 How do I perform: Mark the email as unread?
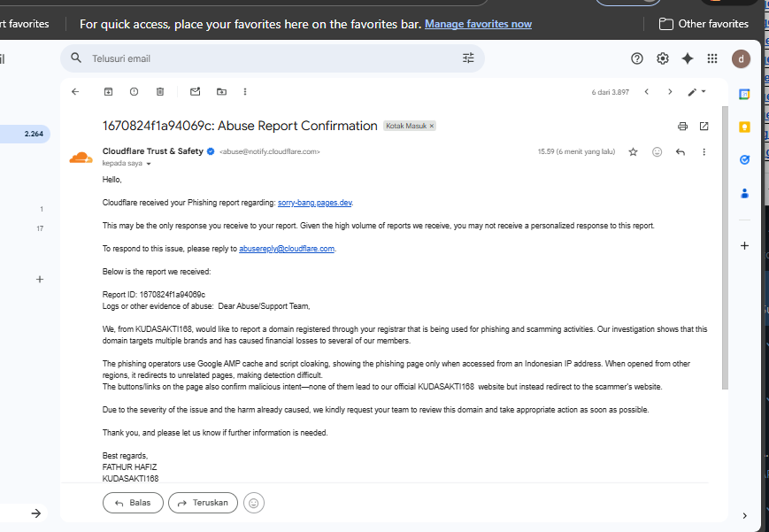click(x=196, y=92)
